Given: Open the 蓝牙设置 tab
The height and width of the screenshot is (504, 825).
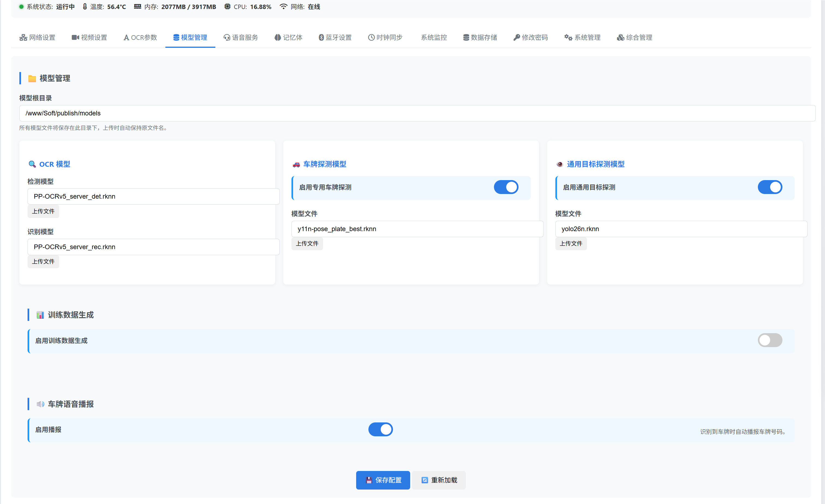Looking at the screenshot, I should click(335, 37).
